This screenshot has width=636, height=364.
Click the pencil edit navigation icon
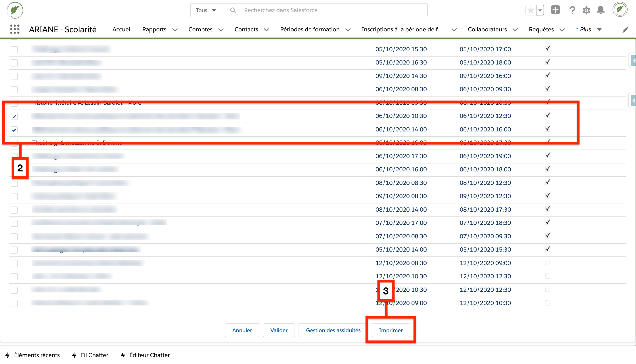(625, 30)
